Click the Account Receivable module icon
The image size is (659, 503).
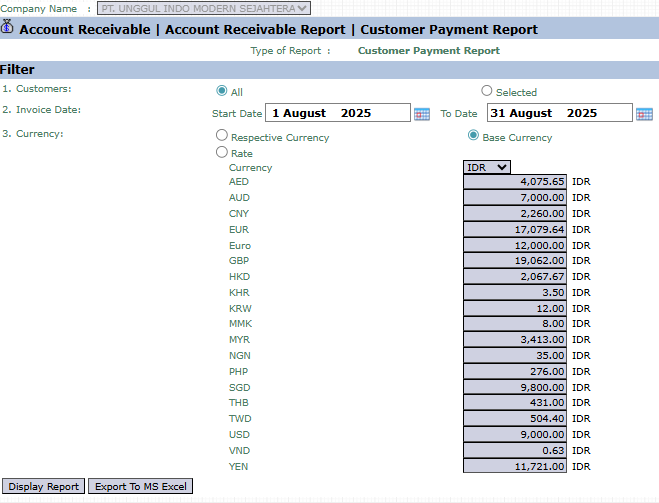point(8,28)
